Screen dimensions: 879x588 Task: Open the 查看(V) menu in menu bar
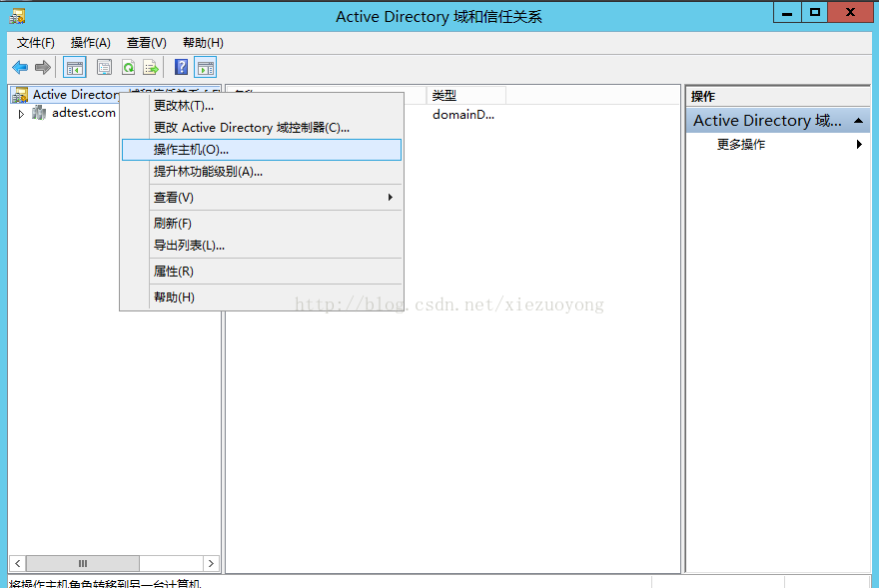click(146, 43)
